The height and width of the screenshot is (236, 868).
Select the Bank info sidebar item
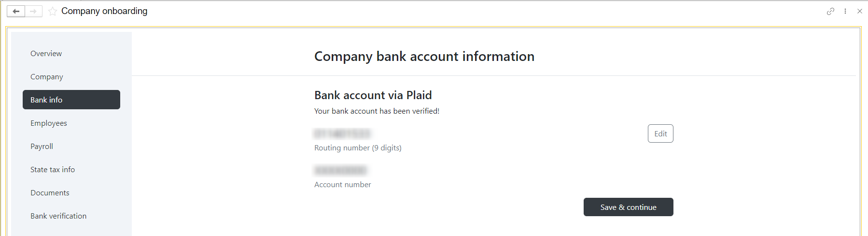(x=71, y=100)
